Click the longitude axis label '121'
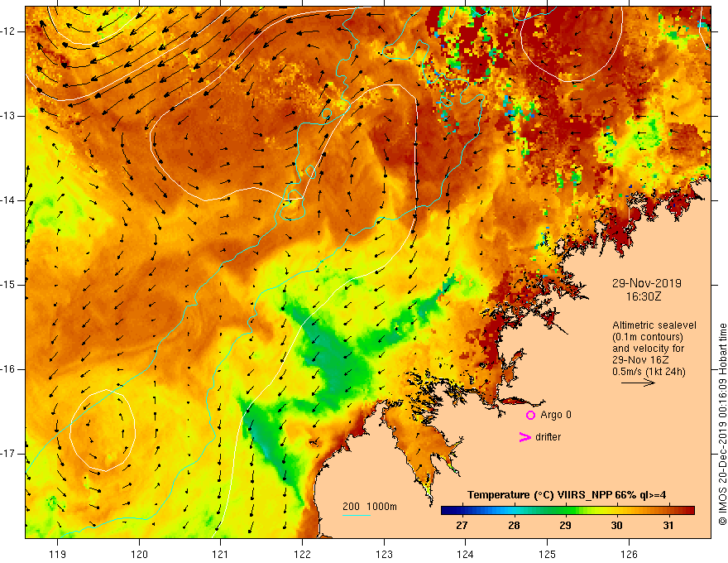This screenshot has height=563, width=728. tap(221, 554)
